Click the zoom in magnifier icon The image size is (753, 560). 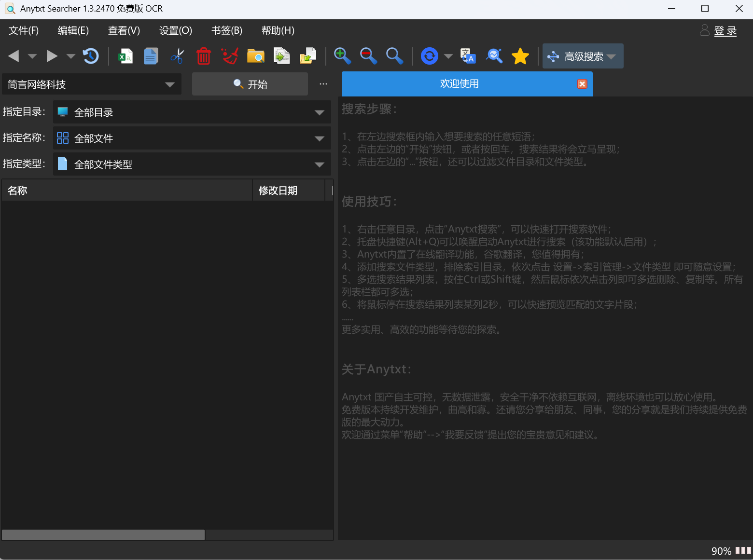[x=342, y=56]
